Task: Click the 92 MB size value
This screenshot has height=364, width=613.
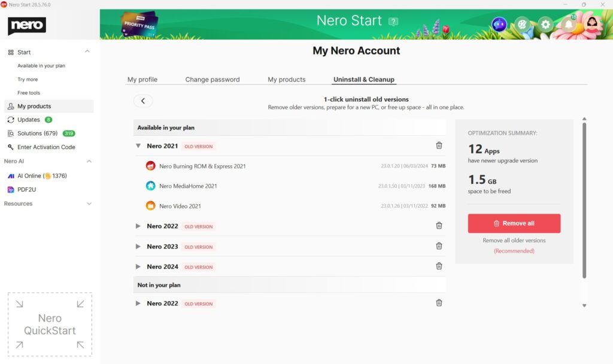Action: (438, 206)
